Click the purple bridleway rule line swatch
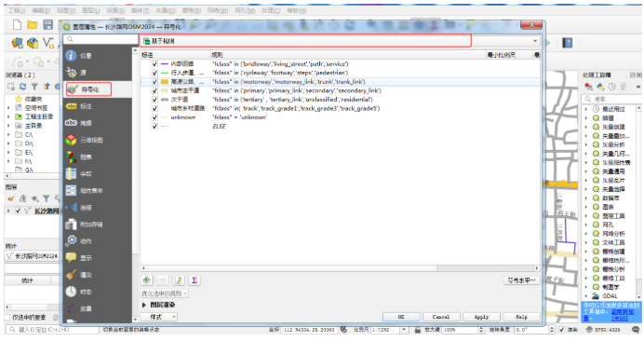 (x=165, y=63)
